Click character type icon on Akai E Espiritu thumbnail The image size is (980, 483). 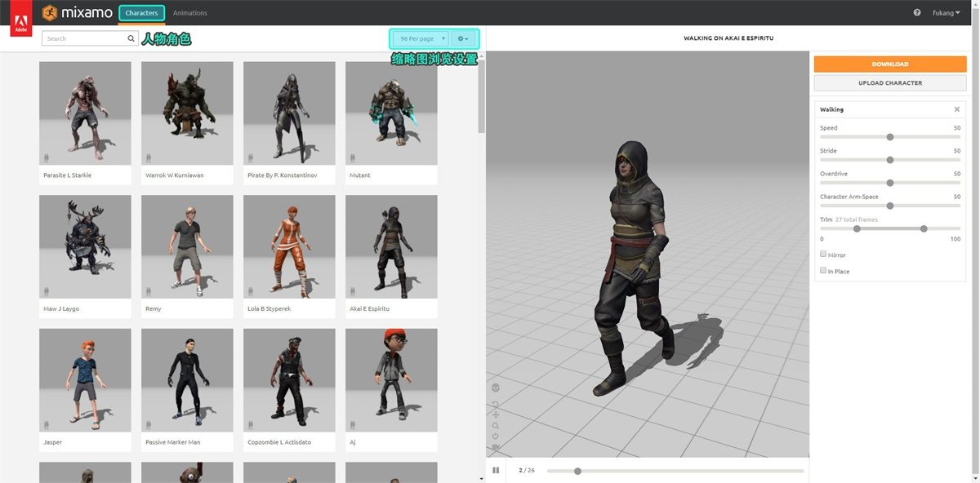(x=353, y=291)
